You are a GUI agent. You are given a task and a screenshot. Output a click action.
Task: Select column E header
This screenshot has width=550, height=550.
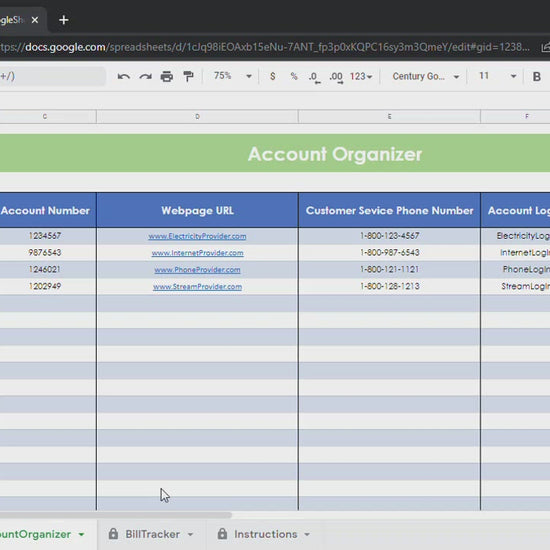(389, 116)
